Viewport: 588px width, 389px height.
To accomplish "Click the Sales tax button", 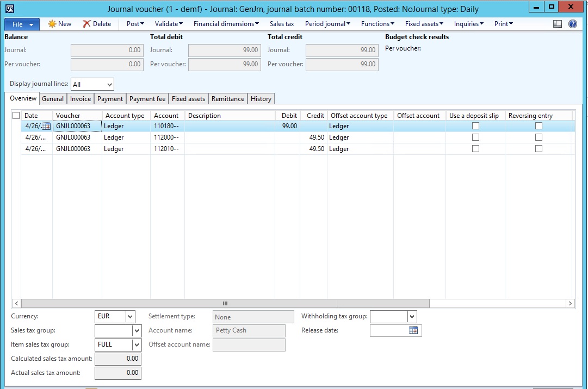I will click(x=282, y=24).
